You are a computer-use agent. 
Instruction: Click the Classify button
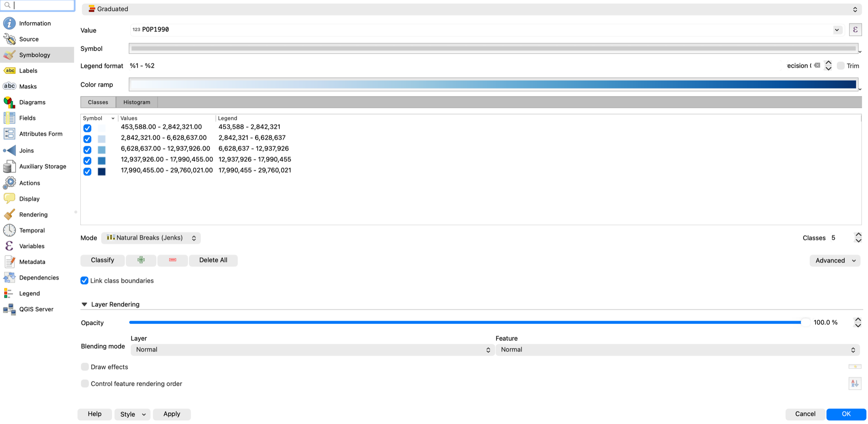tap(102, 260)
